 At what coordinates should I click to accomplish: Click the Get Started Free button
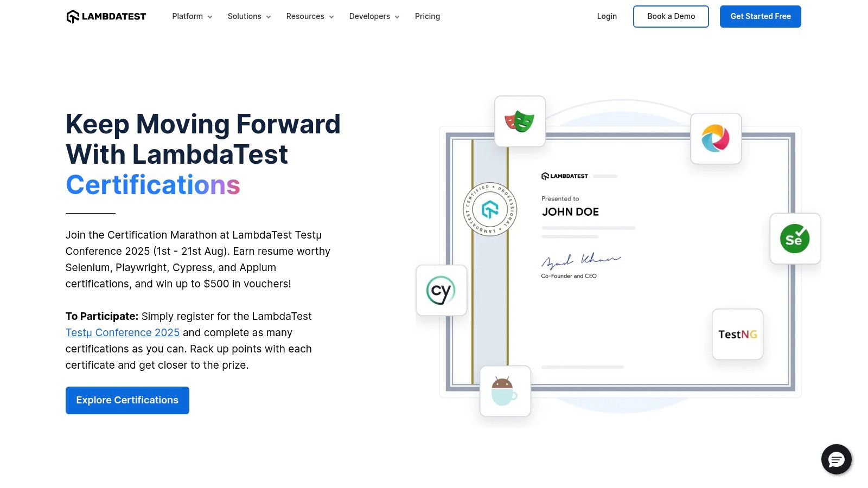(x=761, y=16)
